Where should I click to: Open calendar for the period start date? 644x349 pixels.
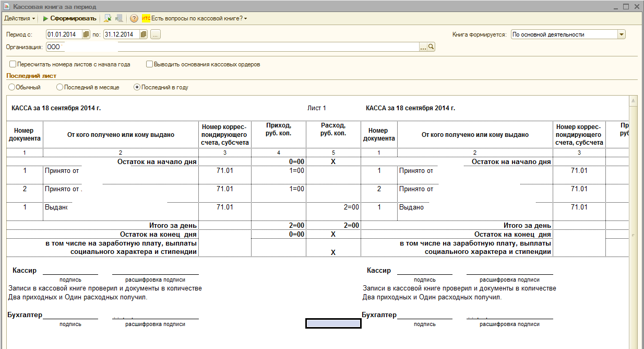(87, 34)
